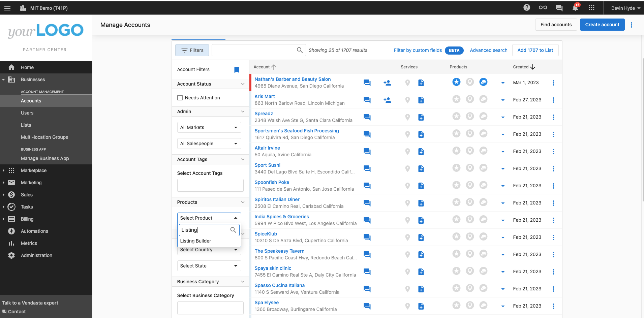Open the help question mark icon
The image size is (644, 318).
click(x=527, y=7)
